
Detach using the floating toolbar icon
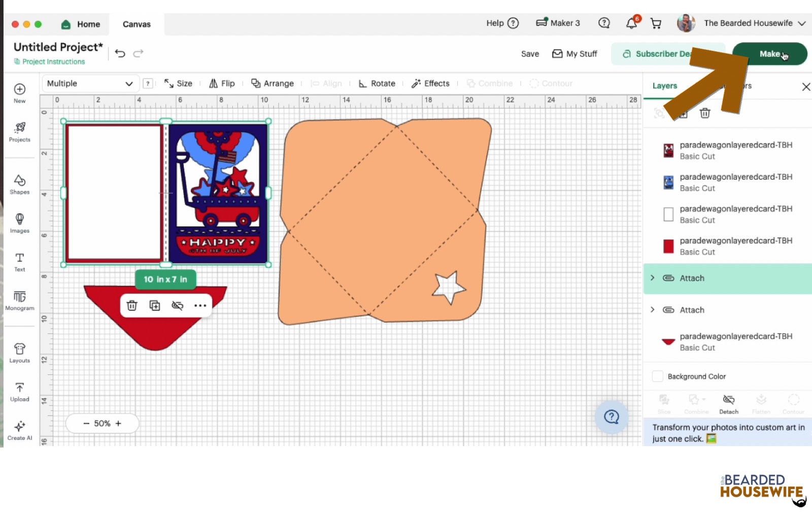point(177,305)
